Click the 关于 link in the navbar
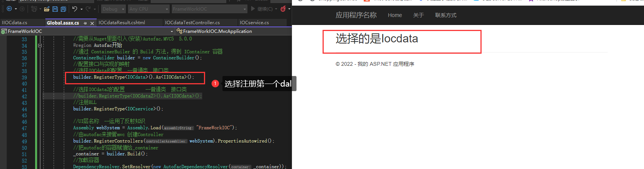Viewport: 644px width, 169px height. (419, 15)
